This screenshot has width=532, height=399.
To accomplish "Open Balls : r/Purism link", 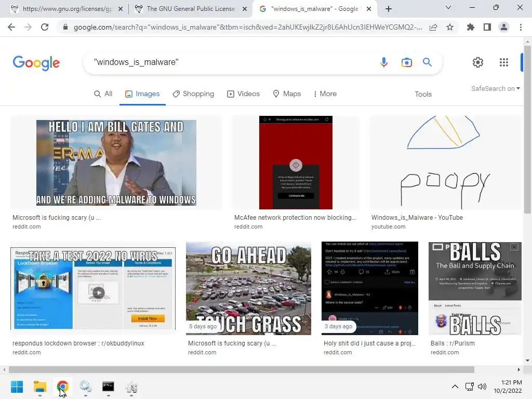I will tap(453, 343).
